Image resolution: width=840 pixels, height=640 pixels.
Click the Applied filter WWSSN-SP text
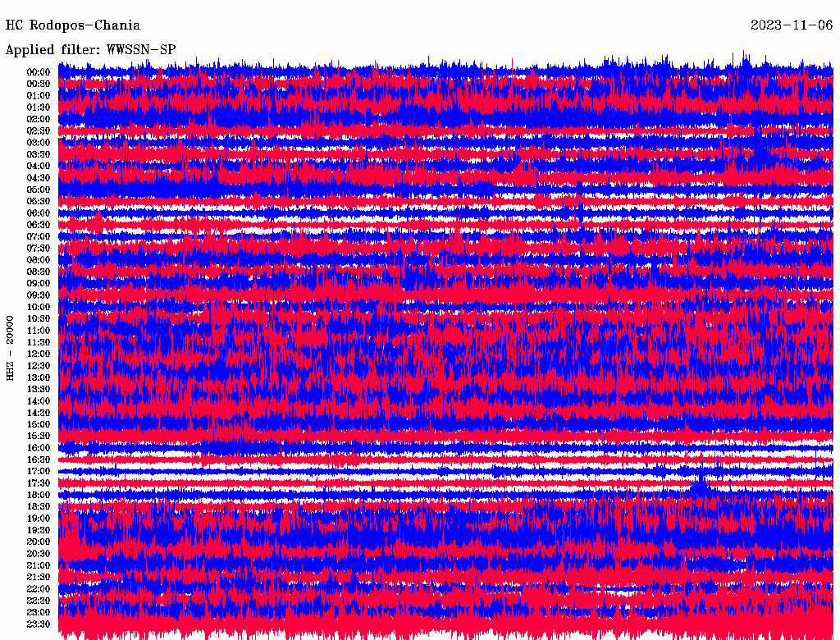(90, 49)
